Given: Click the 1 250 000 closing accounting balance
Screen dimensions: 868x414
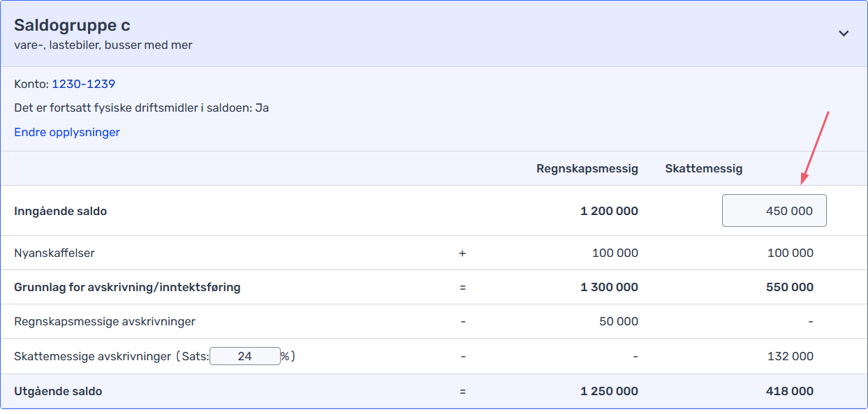Looking at the screenshot, I should tap(609, 391).
